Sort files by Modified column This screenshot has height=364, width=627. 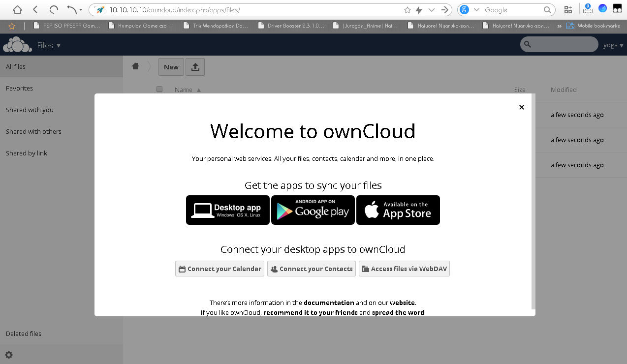pos(564,90)
